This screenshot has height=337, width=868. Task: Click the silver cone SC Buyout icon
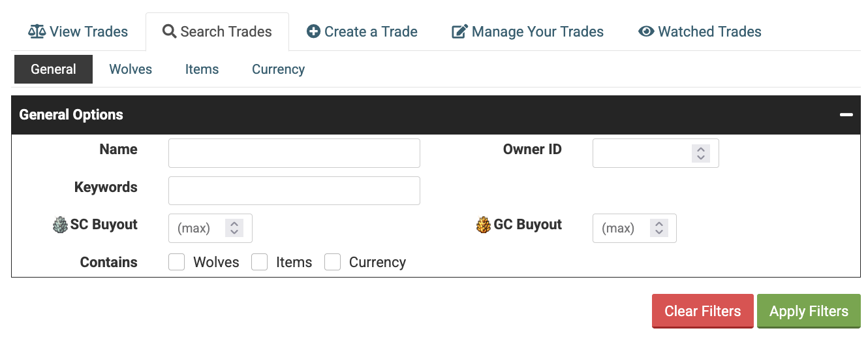pyautogui.click(x=60, y=225)
